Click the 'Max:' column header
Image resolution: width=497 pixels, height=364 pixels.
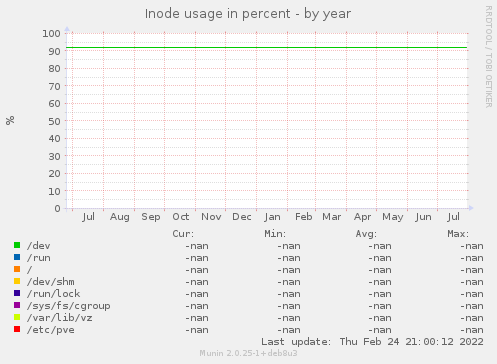458,234
